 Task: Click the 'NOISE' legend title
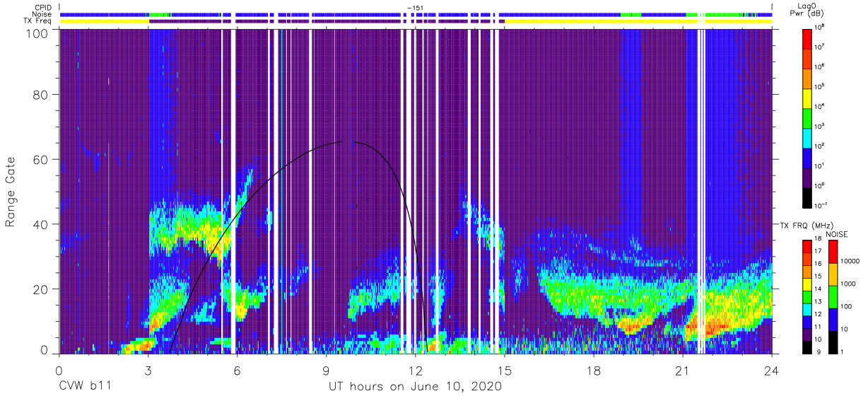836,234
